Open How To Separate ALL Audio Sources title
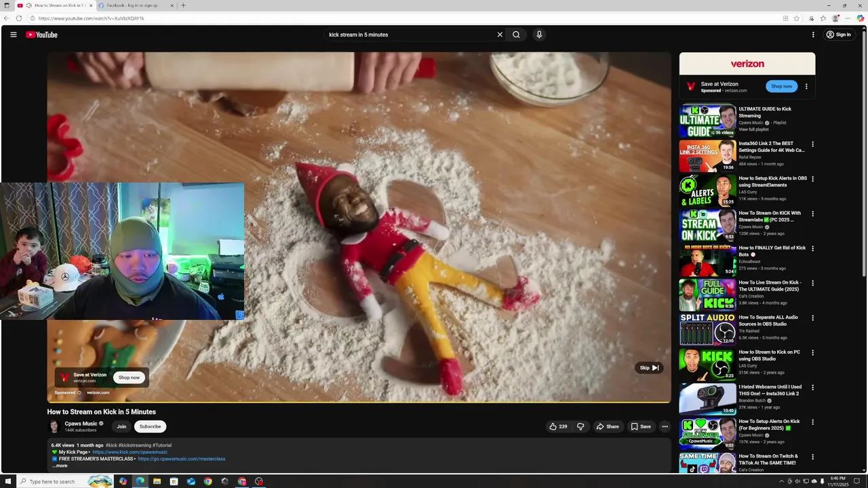The height and width of the screenshot is (488, 868). point(768,321)
